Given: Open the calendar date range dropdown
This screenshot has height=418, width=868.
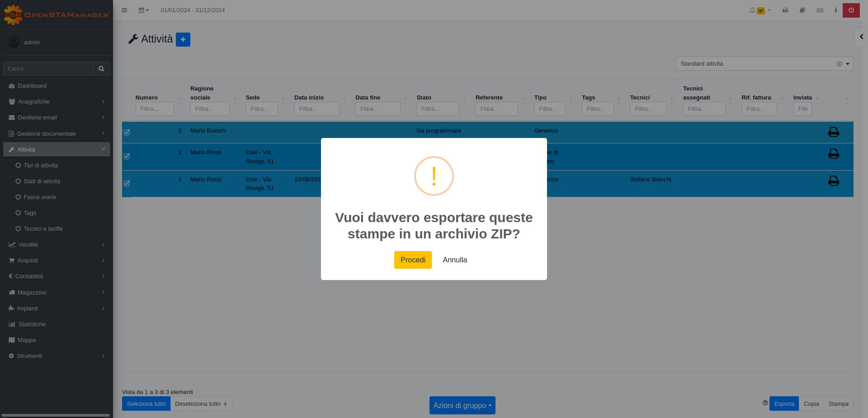Looking at the screenshot, I should [x=143, y=10].
